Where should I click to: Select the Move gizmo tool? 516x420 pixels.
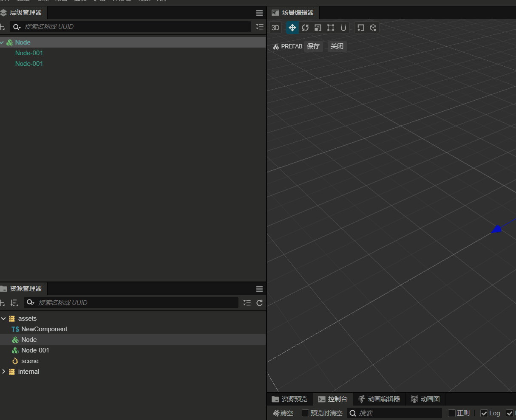click(292, 28)
